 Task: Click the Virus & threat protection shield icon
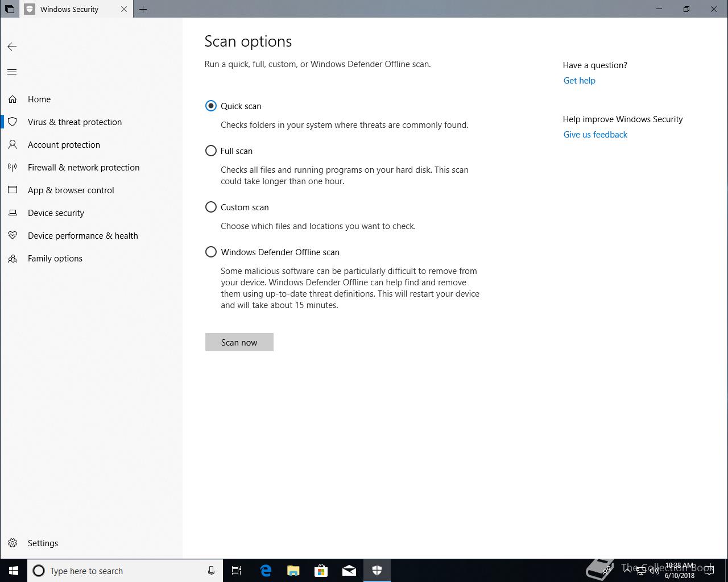[x=13, y=122]
